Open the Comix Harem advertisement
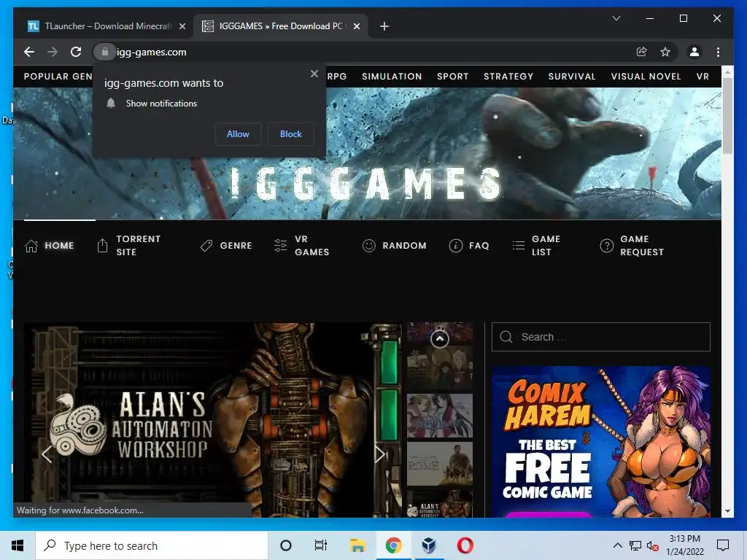 point(601,442)
